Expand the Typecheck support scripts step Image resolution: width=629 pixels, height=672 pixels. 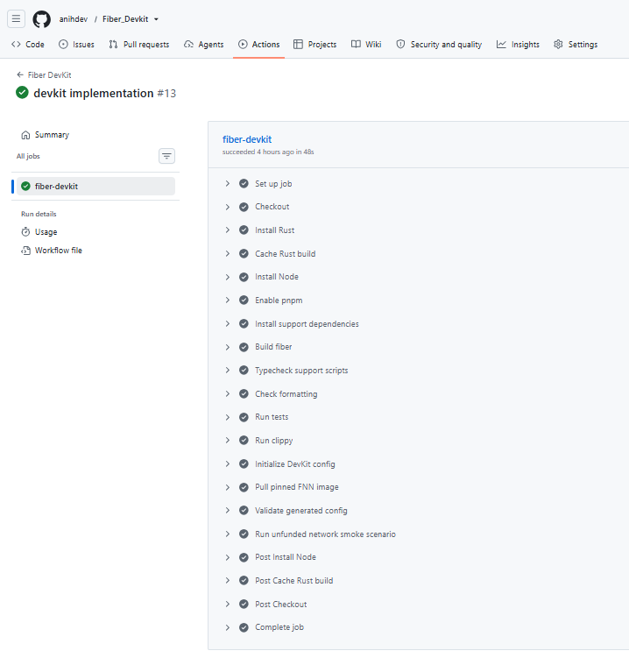click(228, 371)
